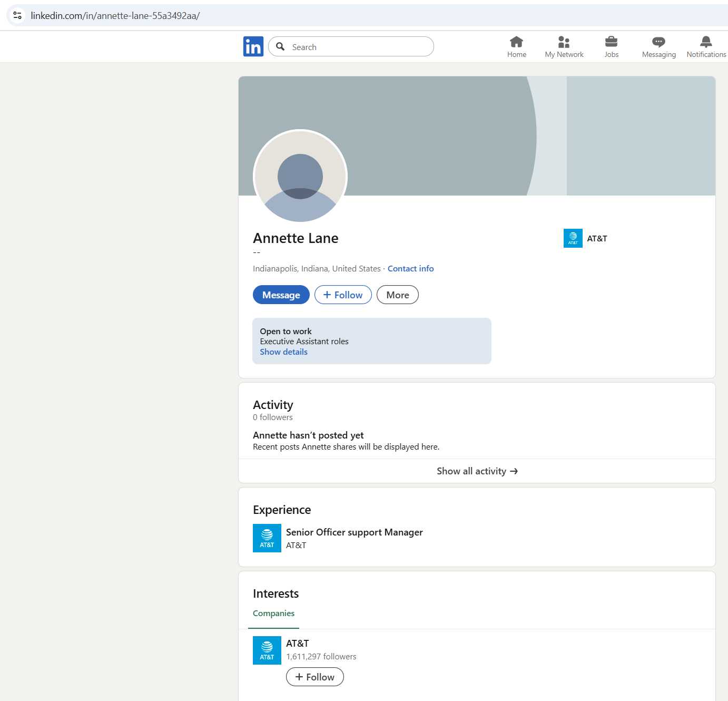The width and height of the screenshot is (728, 701).
Task: Follow Annette Lane with Follow button
Action: (343, 295)
